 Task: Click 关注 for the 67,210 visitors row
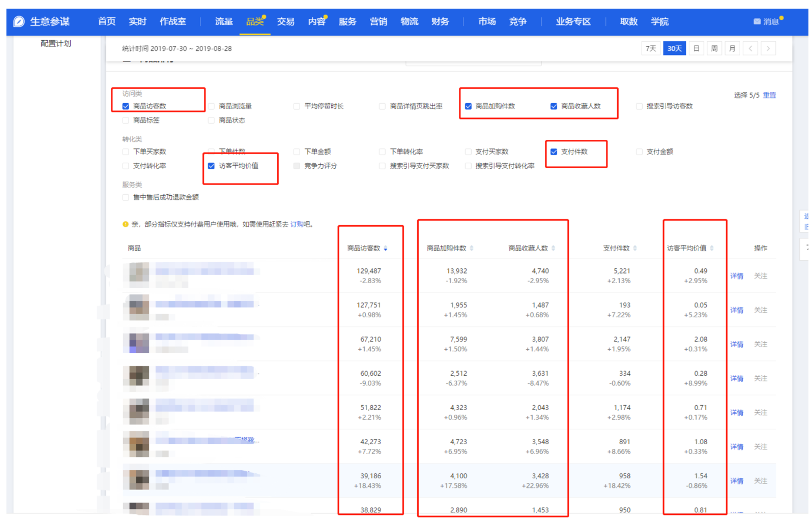point(761,344)
